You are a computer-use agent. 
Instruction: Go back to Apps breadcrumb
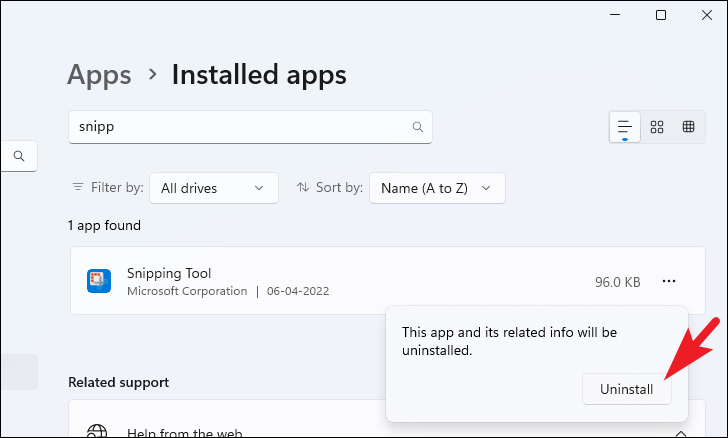tap(99, 74)
